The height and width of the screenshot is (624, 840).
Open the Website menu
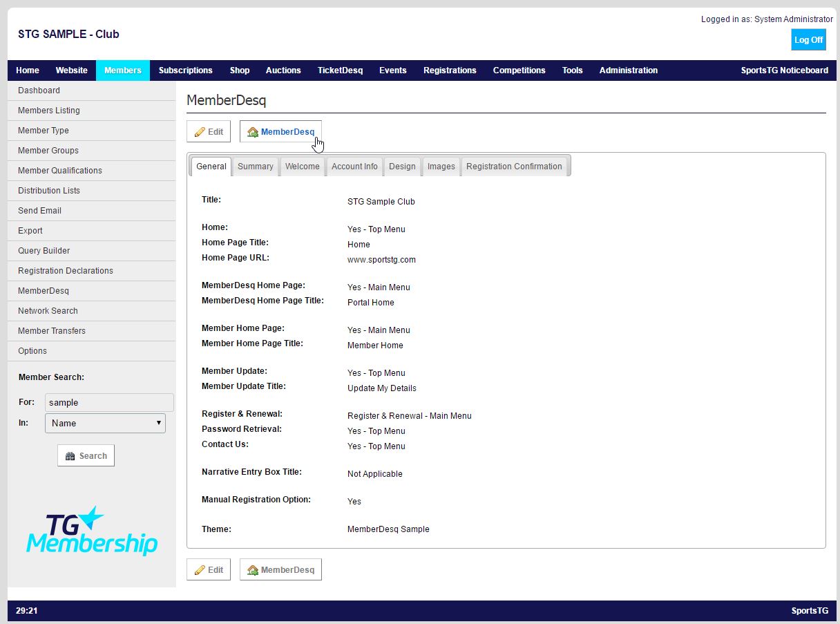[72, 70]
